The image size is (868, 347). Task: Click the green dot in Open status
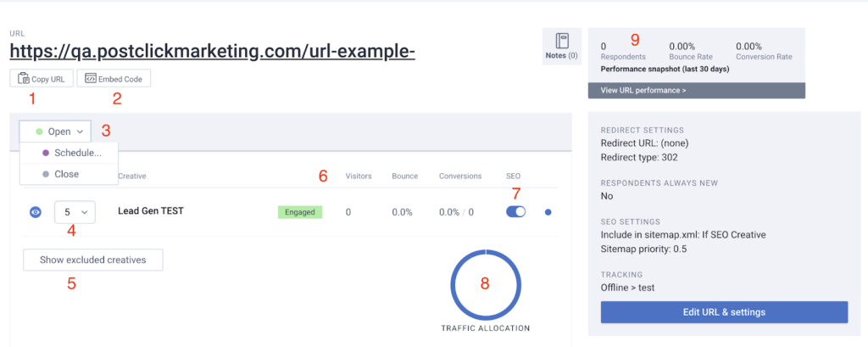[x=39, y=132]
